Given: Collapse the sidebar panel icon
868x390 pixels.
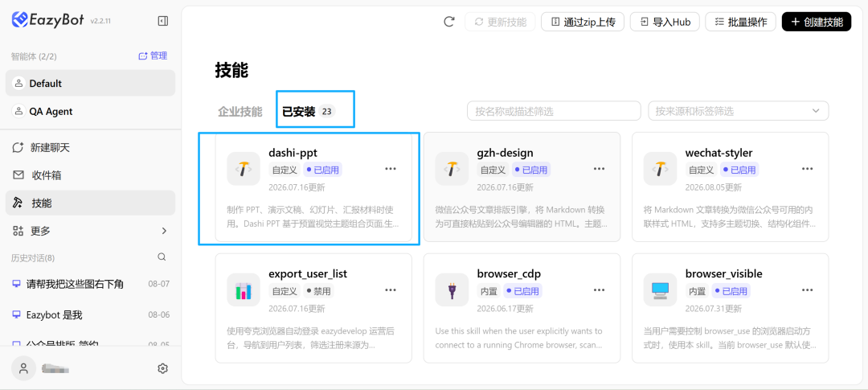Looking at the screenshot, I should [x=162, y=21].
